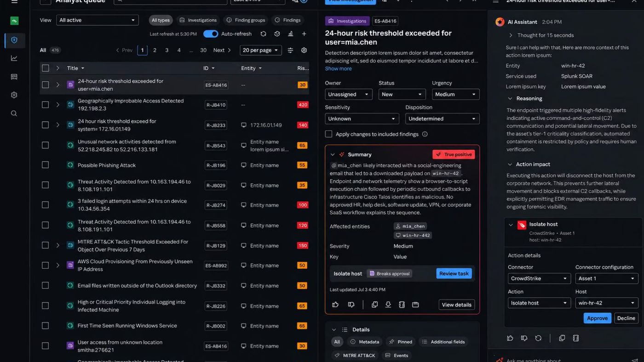Copy the Summary card content
The width and height of the screenshot is (644, 362).
click(x=375, y=305)
